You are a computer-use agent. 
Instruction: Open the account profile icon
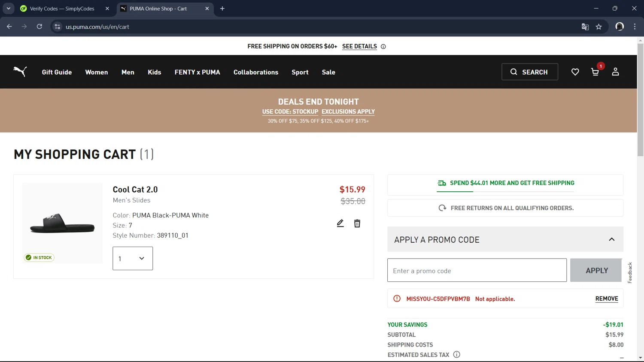[x=615, y=72]
